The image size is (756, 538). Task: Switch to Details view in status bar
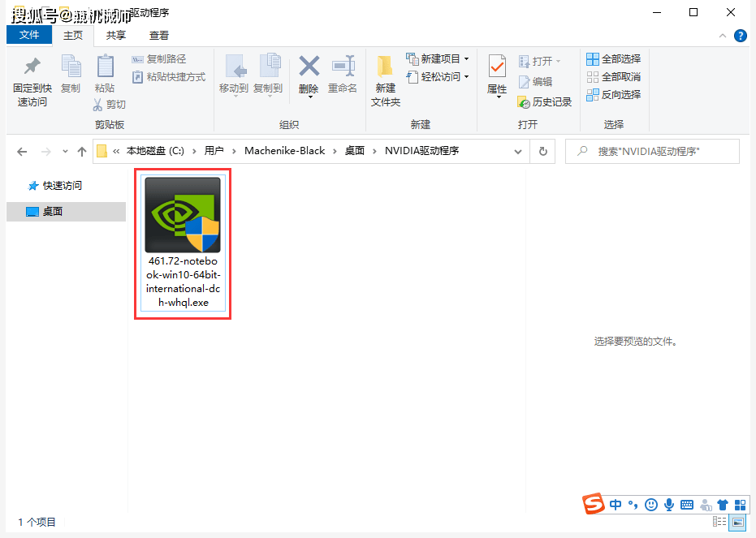[719, 522]
